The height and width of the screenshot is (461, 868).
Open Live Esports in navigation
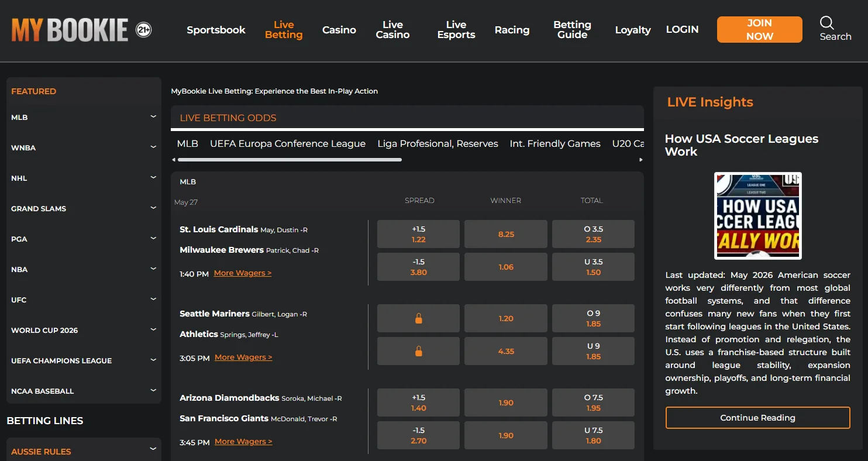click(456, 30)
